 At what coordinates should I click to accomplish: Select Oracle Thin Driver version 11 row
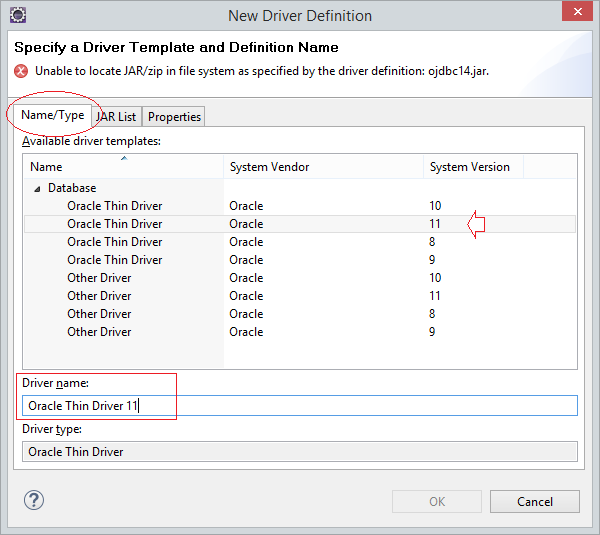(x=300, y=224)
